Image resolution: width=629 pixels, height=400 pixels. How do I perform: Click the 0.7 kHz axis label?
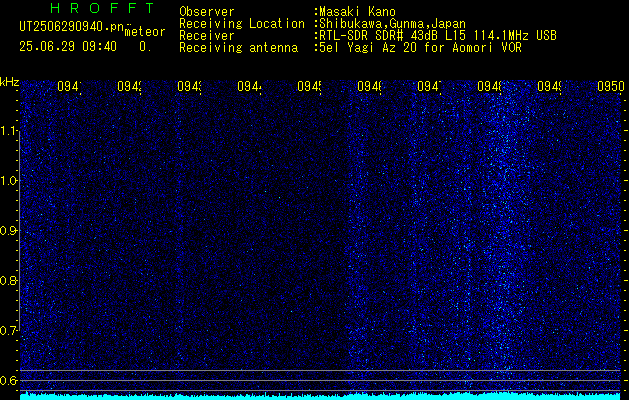click(10, 331)
